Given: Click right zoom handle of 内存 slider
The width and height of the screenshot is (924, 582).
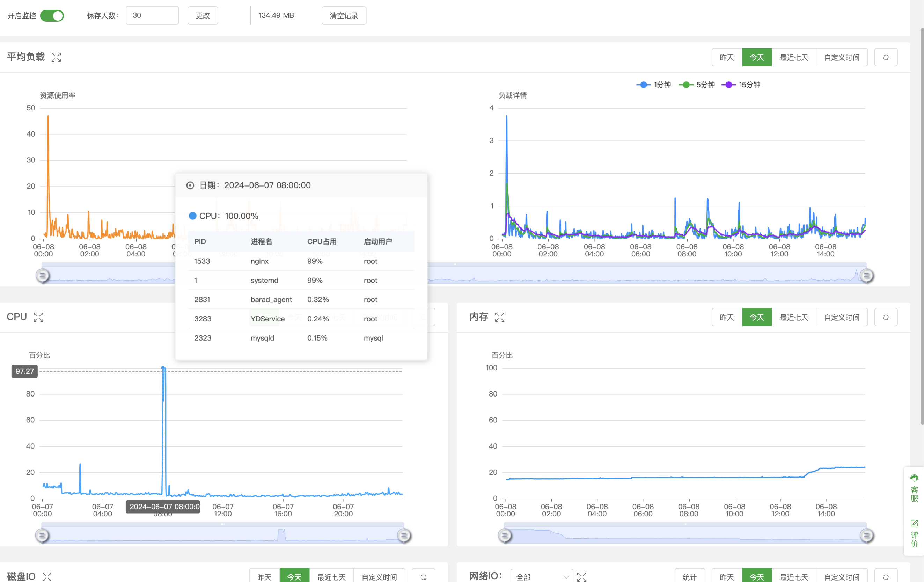Looking at the screenshot, I should 866,535.
